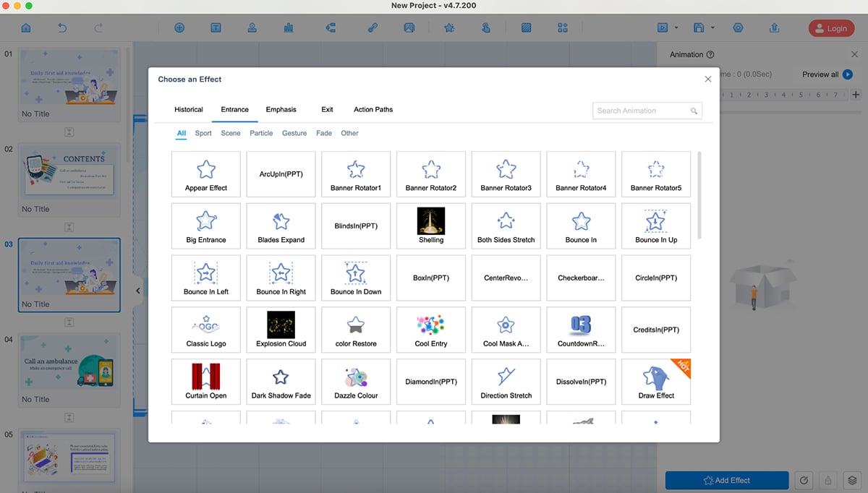868x493 pixels.
Task: Select the Shelling entrance effect
Action: coord(430,226)
